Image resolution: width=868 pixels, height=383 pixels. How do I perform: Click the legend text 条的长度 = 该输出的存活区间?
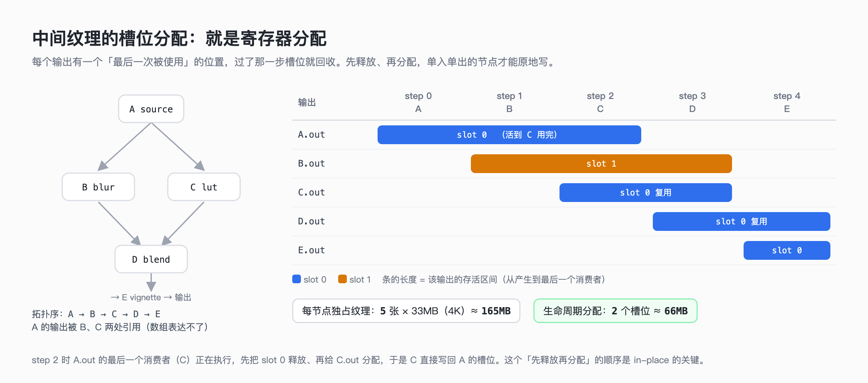point(494,279)
